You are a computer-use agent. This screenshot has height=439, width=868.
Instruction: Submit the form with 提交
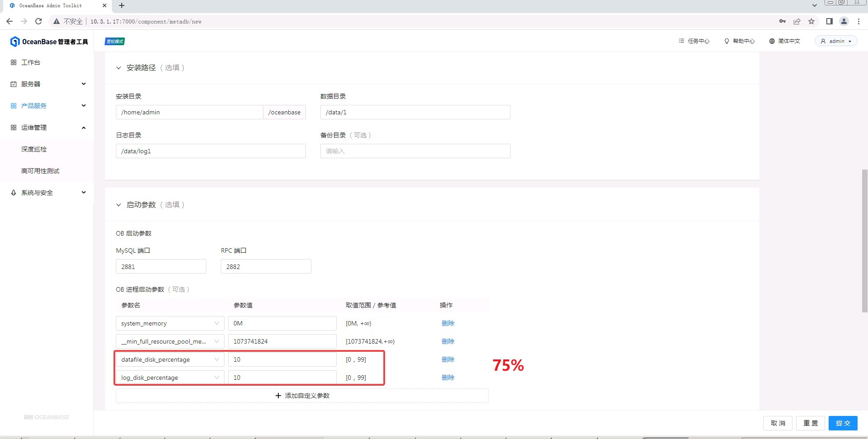click(x=843, y=423)
